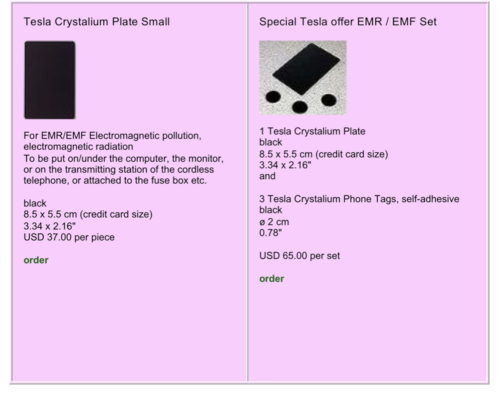Click order link under Crystalium Plate Small
This screenshot has height=400, width=500.
coord(36,260)
